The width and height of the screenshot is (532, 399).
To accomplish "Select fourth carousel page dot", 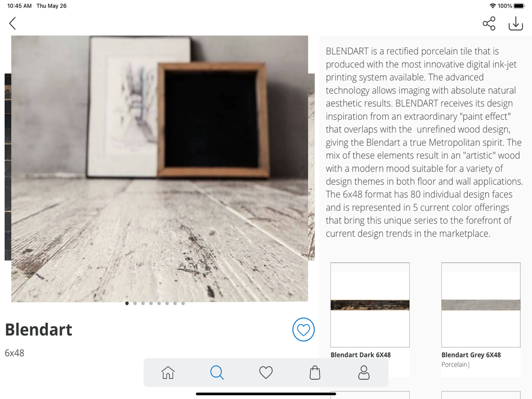I will [151, 303].
